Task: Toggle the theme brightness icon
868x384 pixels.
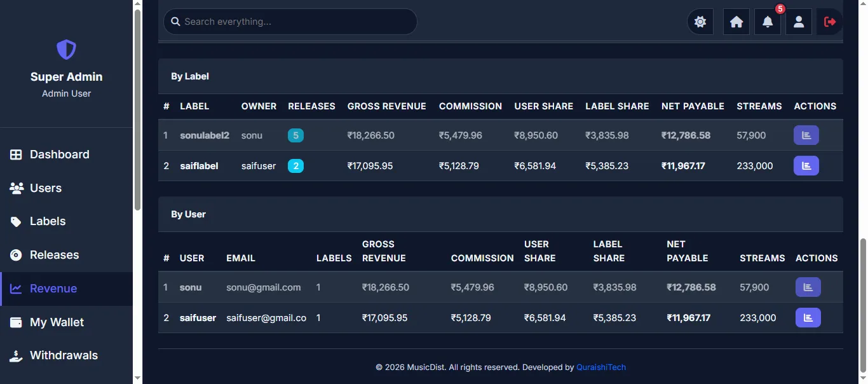Action: (x=700, y=22)
